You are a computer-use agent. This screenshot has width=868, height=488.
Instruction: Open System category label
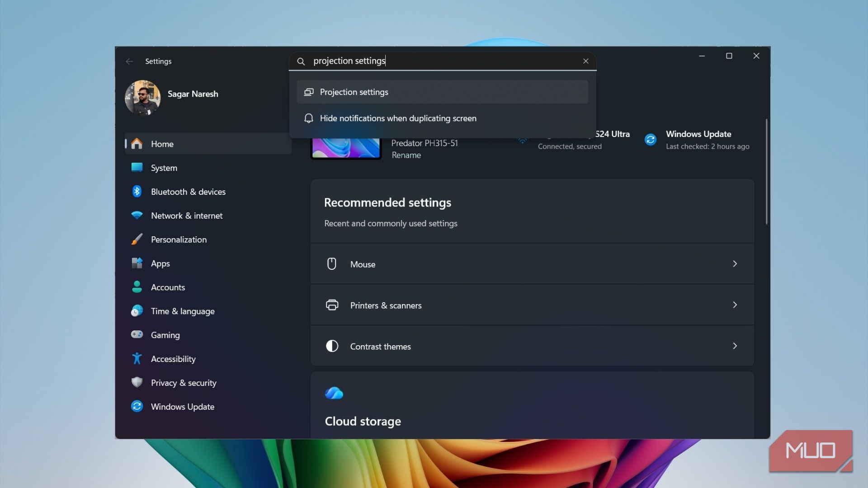click(164, 168)
